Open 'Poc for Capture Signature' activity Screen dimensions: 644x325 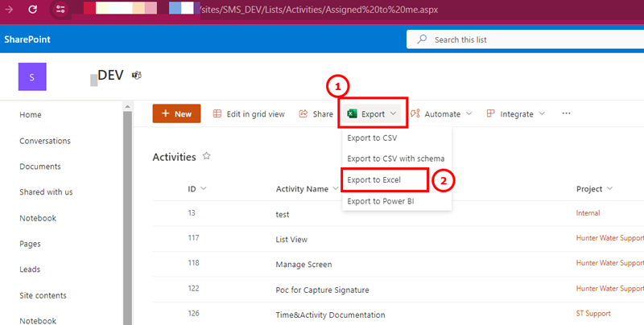coord(323,290)
